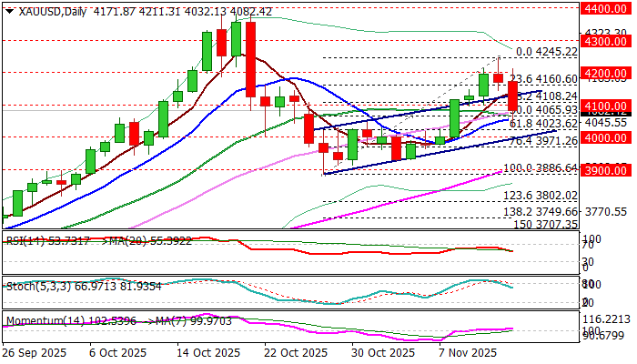This screenshot has width=637, height=364.
Task: Click the large red candle after October peak
Action: [x=250, y=59]
